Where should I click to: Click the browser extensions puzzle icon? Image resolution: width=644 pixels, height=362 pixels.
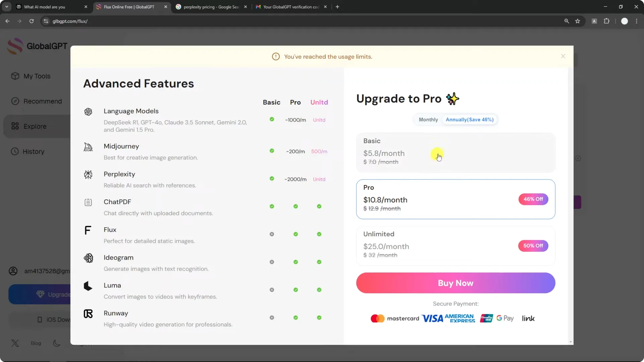[607, 21]
